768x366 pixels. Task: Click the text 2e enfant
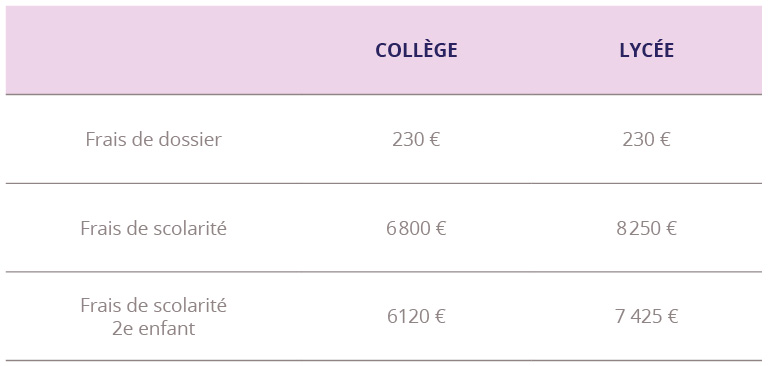(153, 328)
